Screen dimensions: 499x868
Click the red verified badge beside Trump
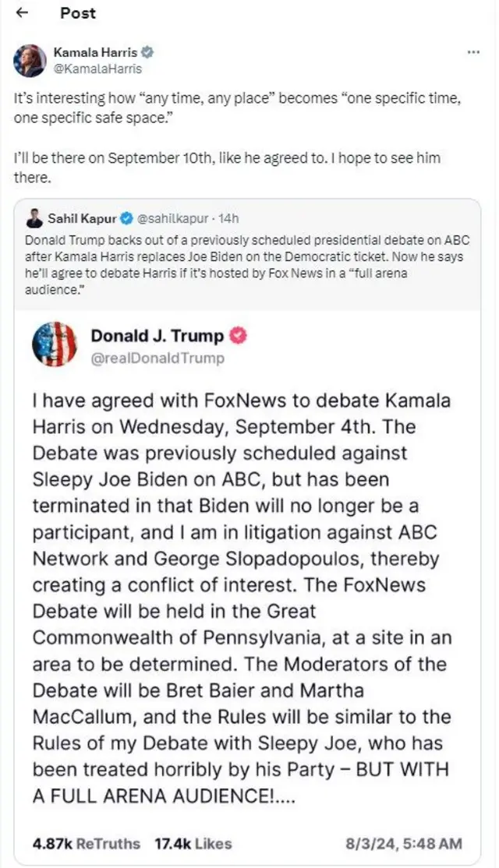pyautogui.click(x=240, y=336)
